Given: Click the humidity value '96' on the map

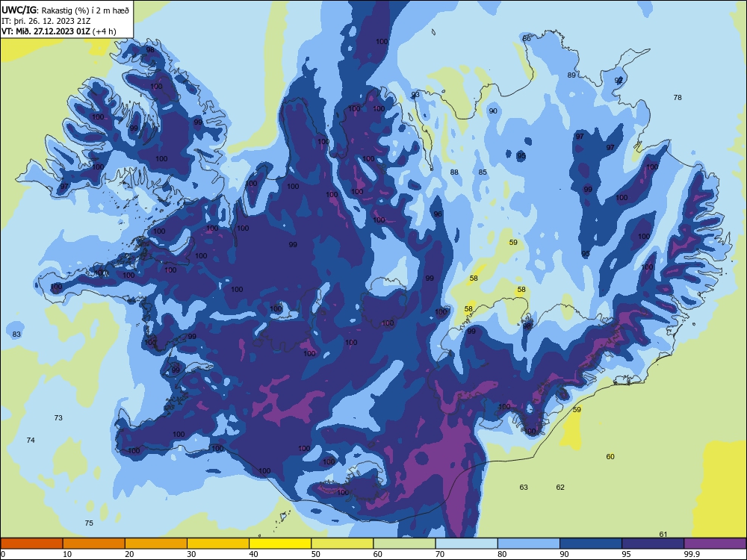Looking at the screenshot, I should point(438,214).
